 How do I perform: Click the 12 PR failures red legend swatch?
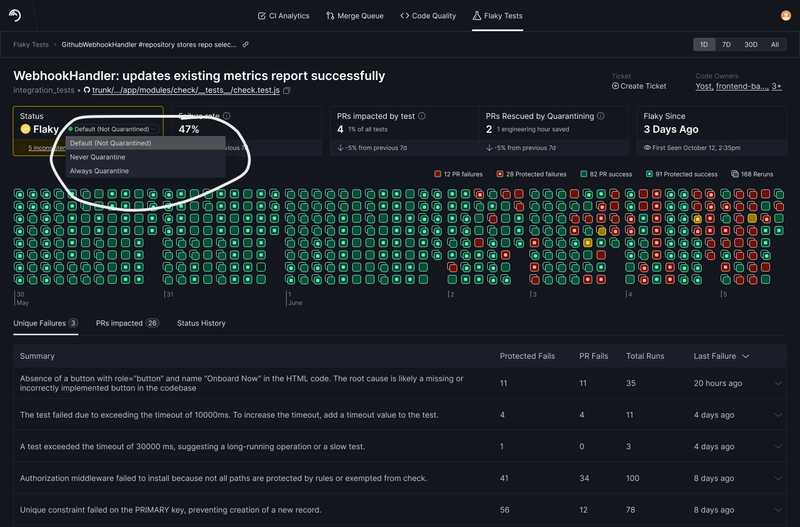coord(437,174)
